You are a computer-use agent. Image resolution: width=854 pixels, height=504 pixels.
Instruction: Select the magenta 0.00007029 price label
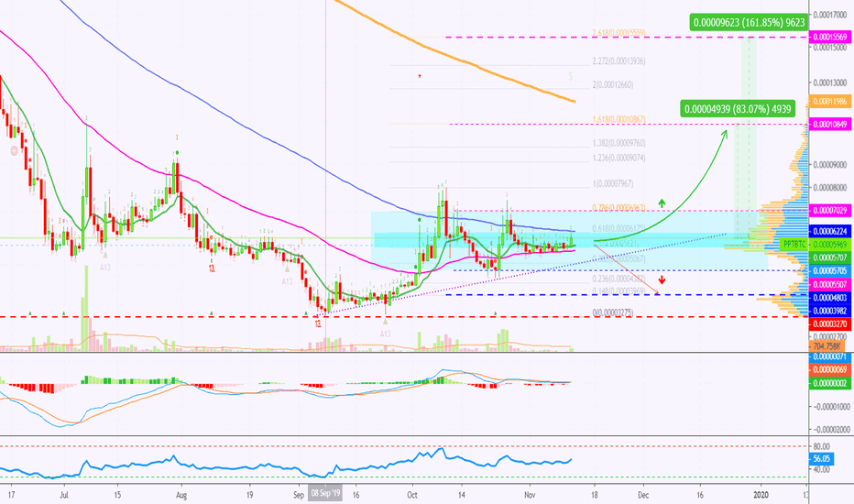point(830,211)
